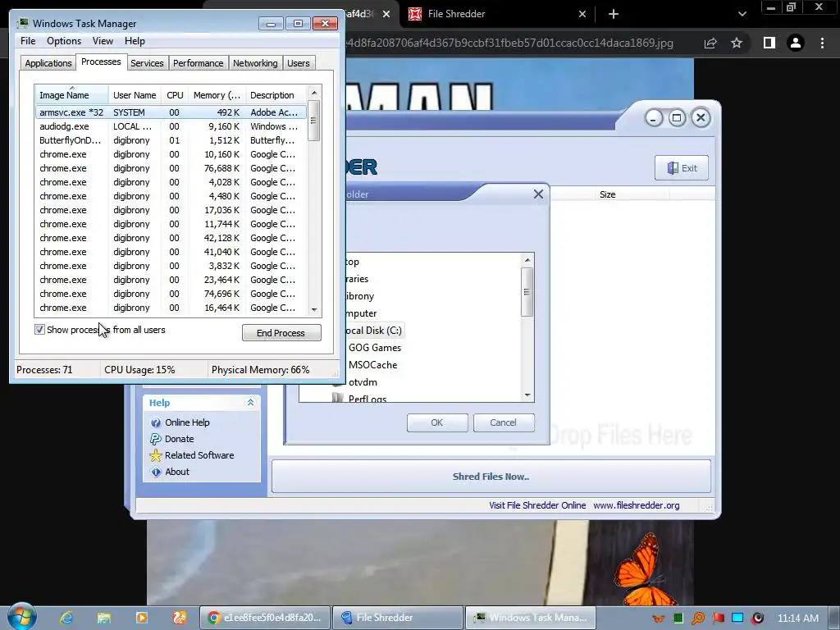The height and width of the screenshot is (630, 840).
Task: Open the Windows Start menu
Action: (22, 617)
